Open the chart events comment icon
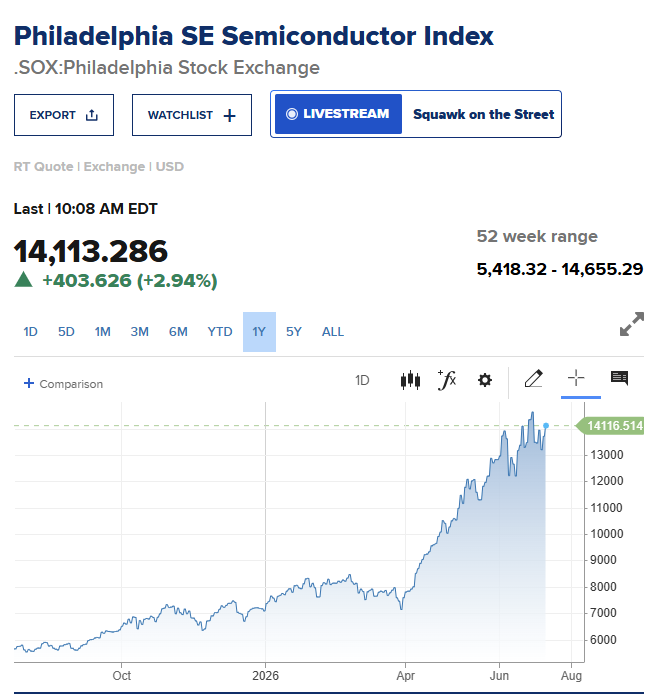Image resolution: width=646 pixels, height=694 pixels. point(619,378)
